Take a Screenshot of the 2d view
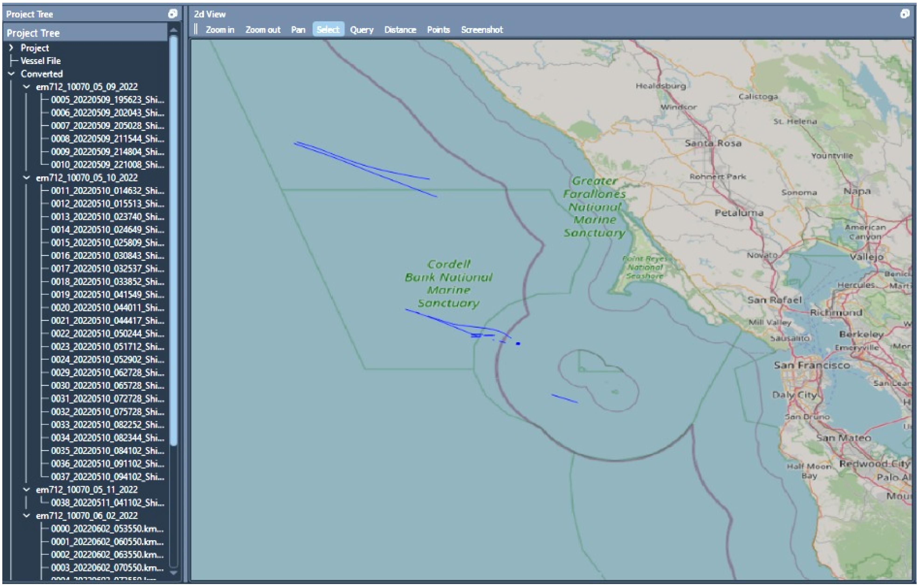Screen dimensions: 920x588 click(482, 30)
